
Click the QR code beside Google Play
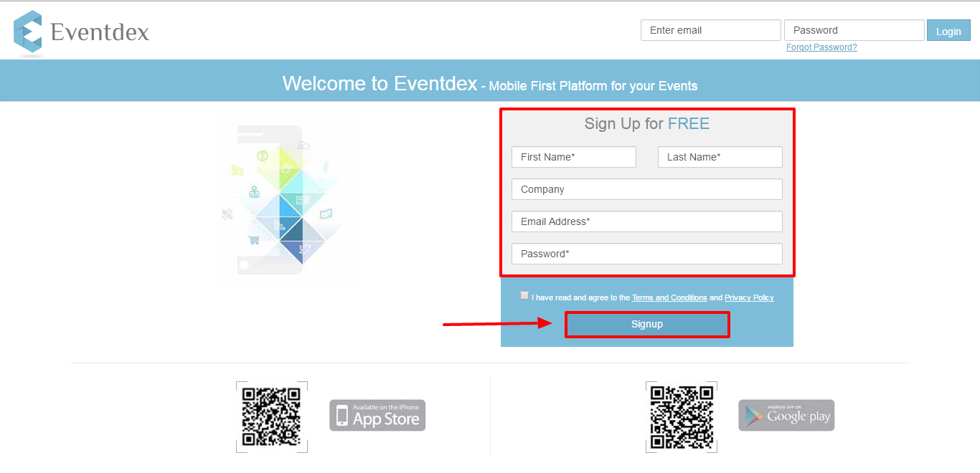pos(682,417)
